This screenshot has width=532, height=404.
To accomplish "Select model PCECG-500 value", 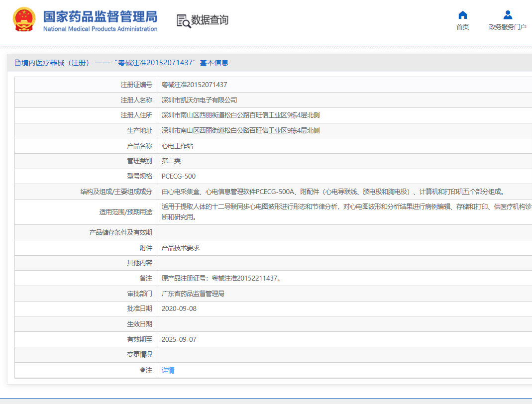I will tap(179, 177).
